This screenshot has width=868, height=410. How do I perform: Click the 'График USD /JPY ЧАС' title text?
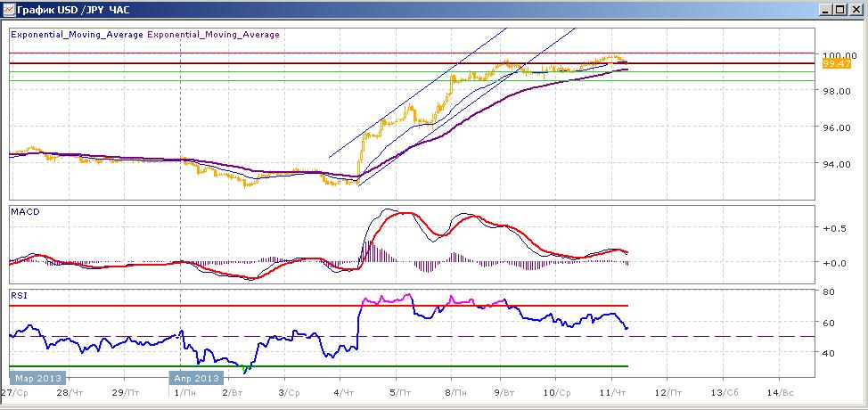(73, 10)
